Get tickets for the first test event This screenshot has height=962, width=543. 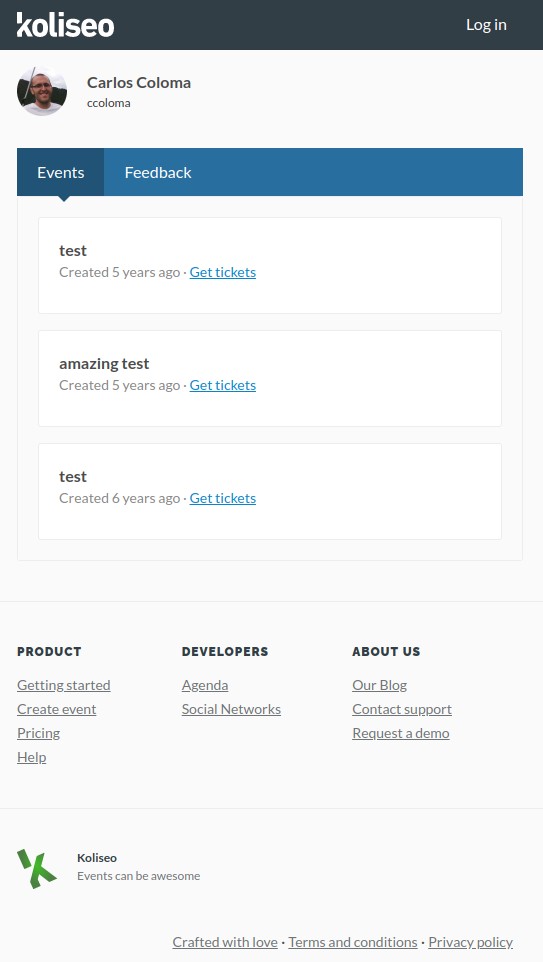(223, 272)
